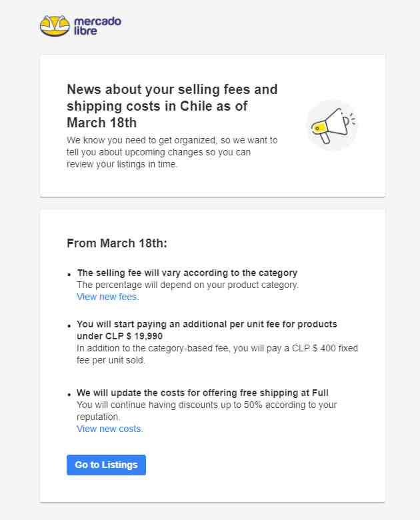Click the text about discounts up to 50%
420x520 pixels.
coord(207,411)
